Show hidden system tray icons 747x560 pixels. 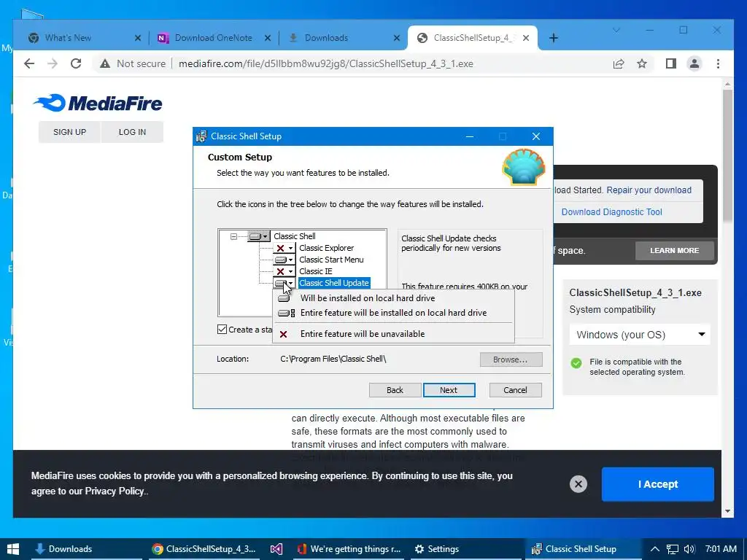click(x=655, y=549)
